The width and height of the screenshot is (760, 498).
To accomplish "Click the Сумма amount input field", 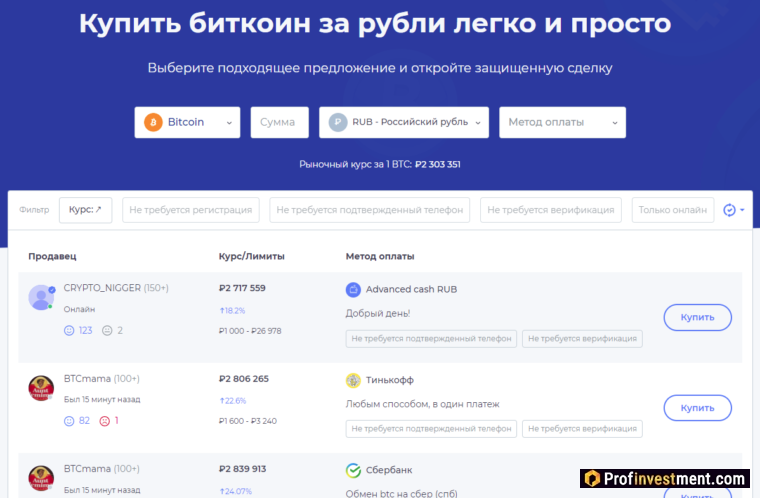I will point(279,122).
